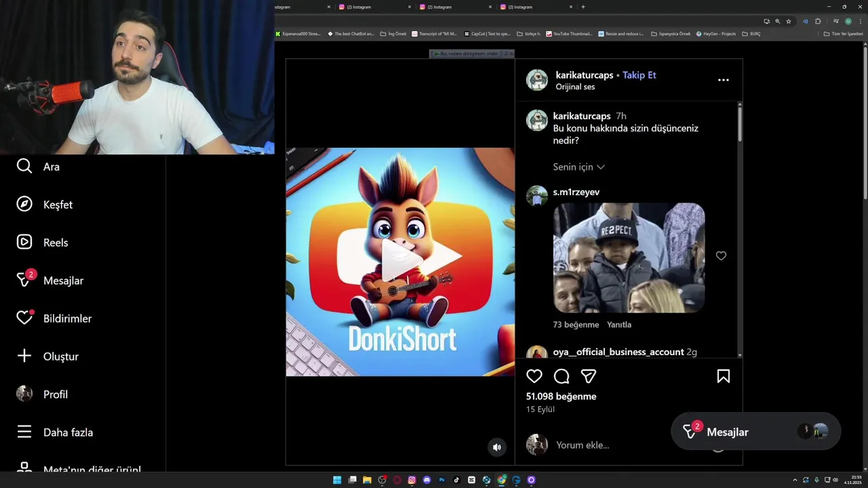Image resolution: width=868 pixels, height=488 pixels.
Task: Open Ara search in Instagram sidebar
Action: [x=38, y=167]
